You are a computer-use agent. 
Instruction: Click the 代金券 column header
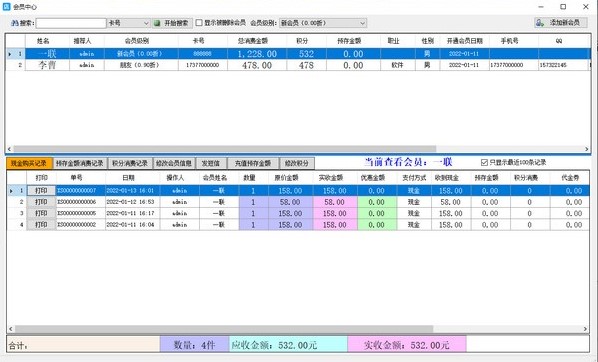(570, 178)
